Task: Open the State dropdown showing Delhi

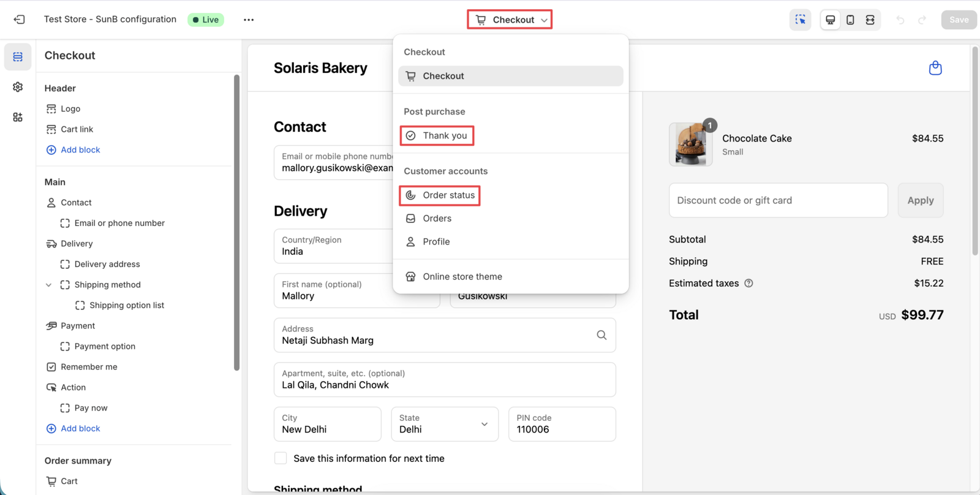Action: pos(445,424)
